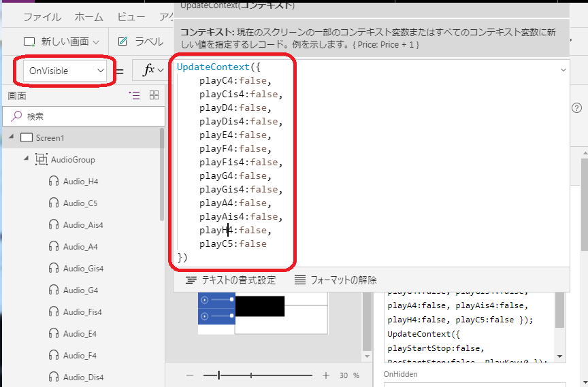
Task: Switch to the ビュー ribbon tab
Action: [x=131, y=17]
